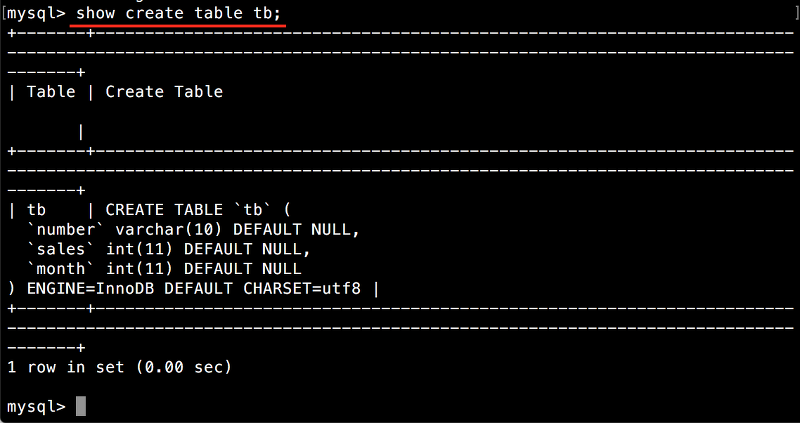Image resolution: width=800 pixels, height=423 pixels.
Task: Click the `sales` int(11) column definition
Action: click(x=169, y=249)
